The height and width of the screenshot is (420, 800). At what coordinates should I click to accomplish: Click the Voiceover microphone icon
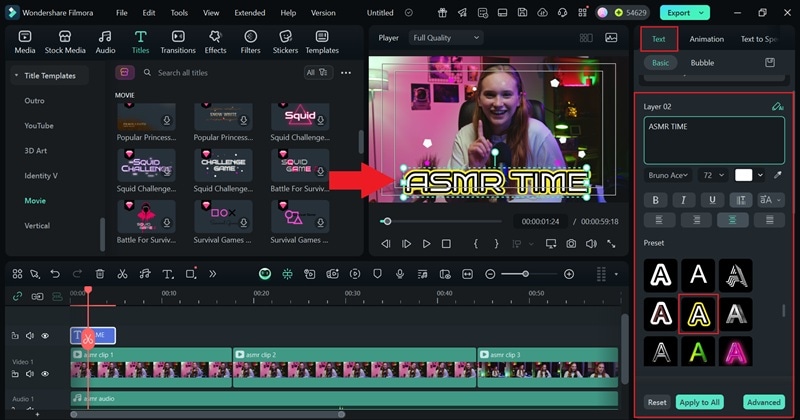(400, 274)
